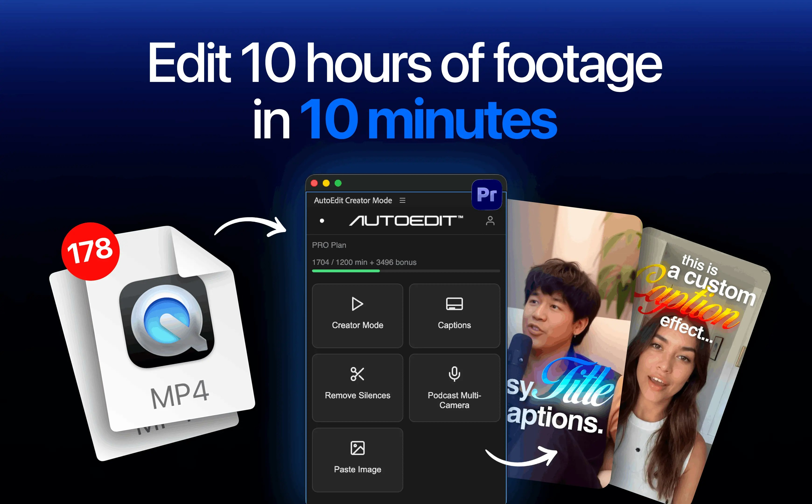Image resolution: width=812 pixels, height=504 pixels.
Task: Click the AUTOEDIT logo in the header
Action: [406, 221]
